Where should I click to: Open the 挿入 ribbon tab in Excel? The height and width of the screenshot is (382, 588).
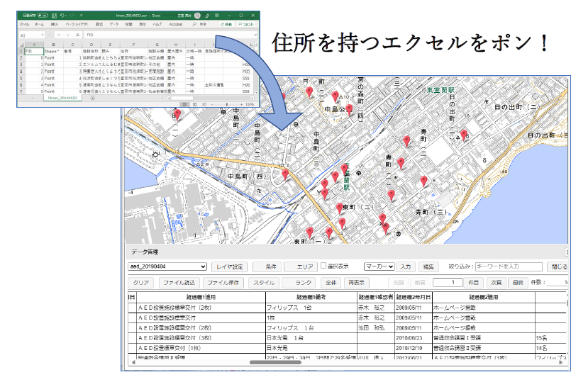point(54,23)
